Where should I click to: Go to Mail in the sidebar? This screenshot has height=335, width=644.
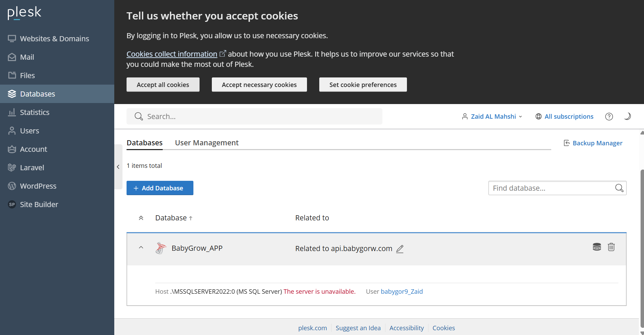click(x=57, y=57)
